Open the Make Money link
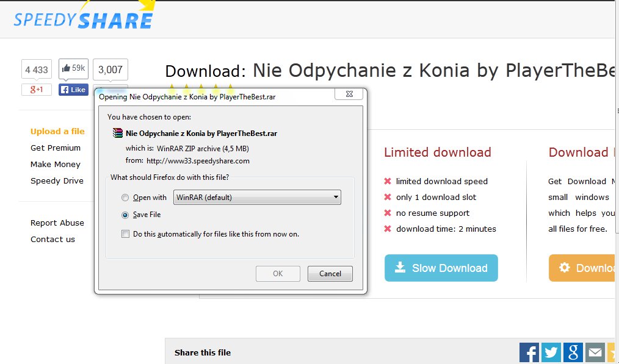This screenshot has width=619, height=364. tap(56, 165)
